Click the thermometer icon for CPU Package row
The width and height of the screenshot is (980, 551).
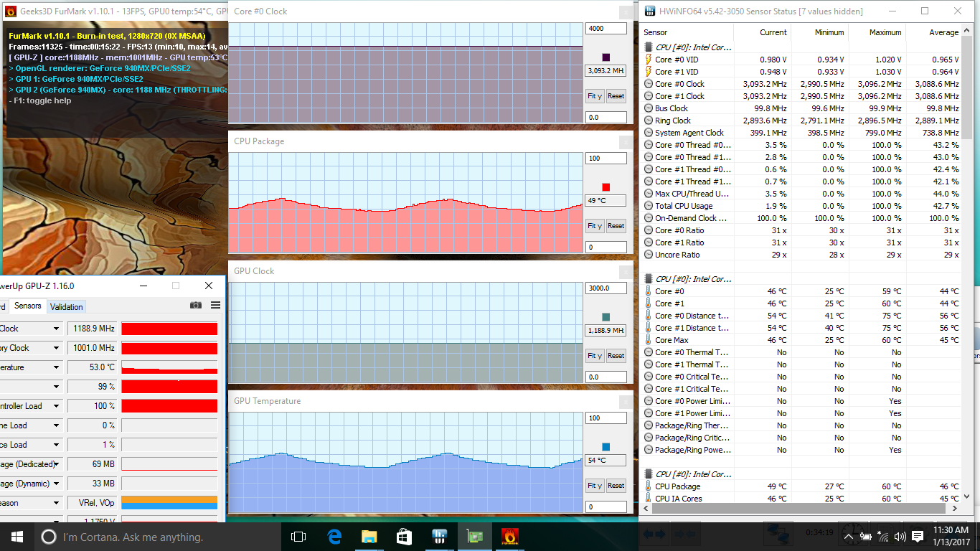pyautogui.click(x=649, y=486)
